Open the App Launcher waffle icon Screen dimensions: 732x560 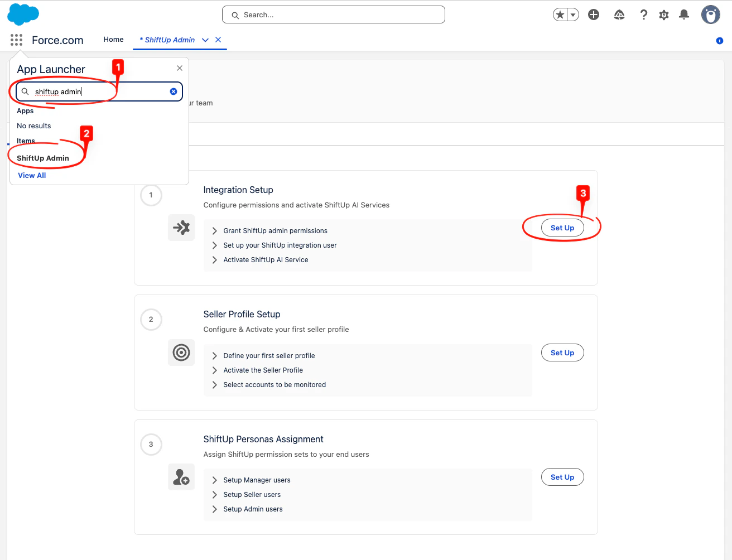point(17,40)
